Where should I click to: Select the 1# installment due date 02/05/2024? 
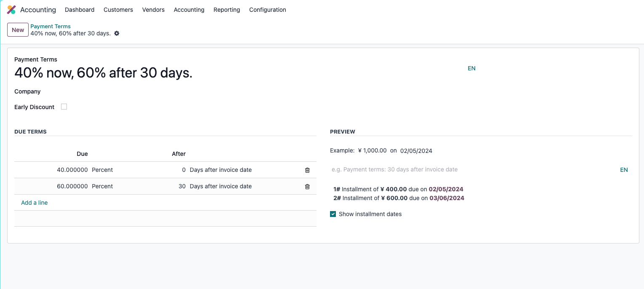click(x=446, y=189)
